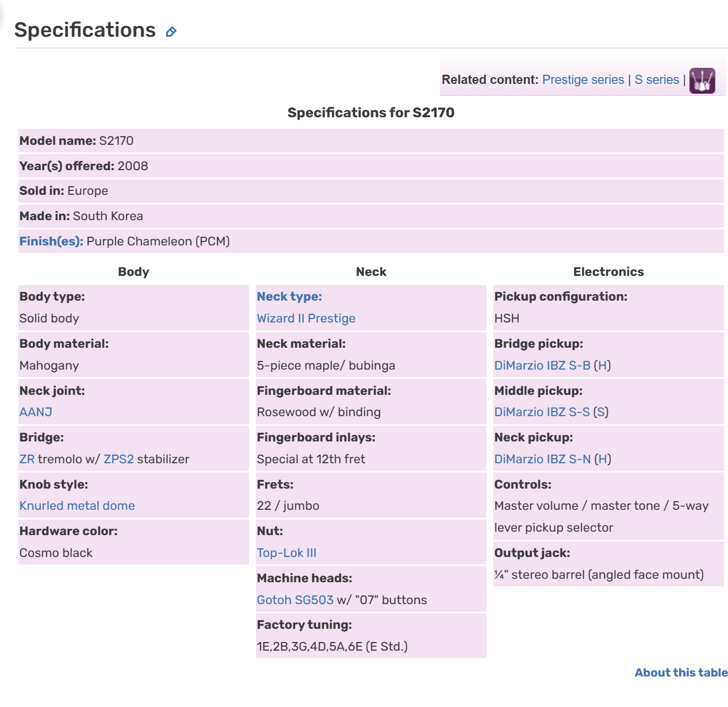
Task: Click the Finish(es) label link
Action: tap(51, 241)
